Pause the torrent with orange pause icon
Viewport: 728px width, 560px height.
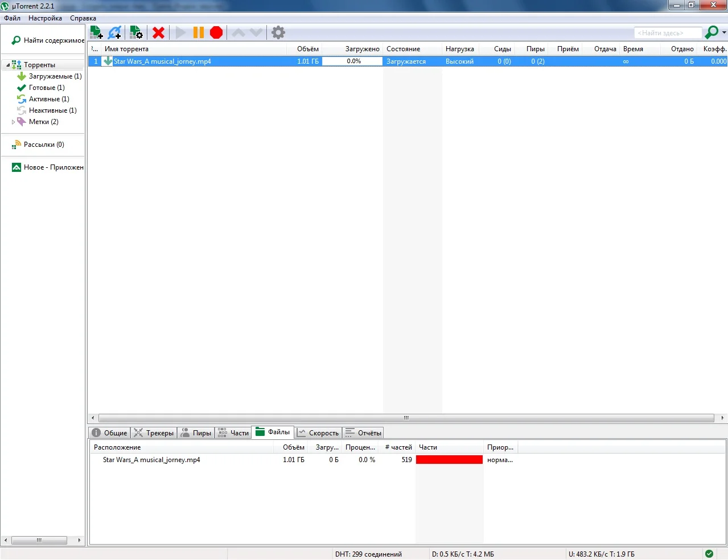click(x=198, y=32)
